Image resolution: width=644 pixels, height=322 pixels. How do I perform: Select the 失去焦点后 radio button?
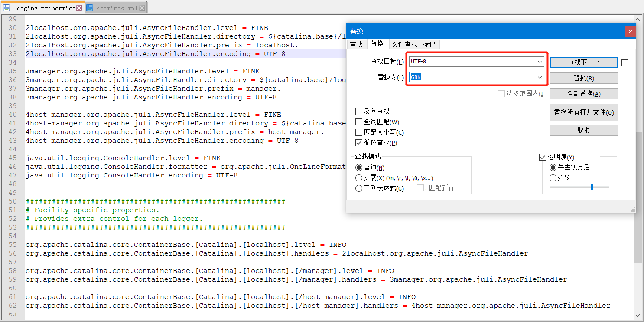click(x=553, y=167)
